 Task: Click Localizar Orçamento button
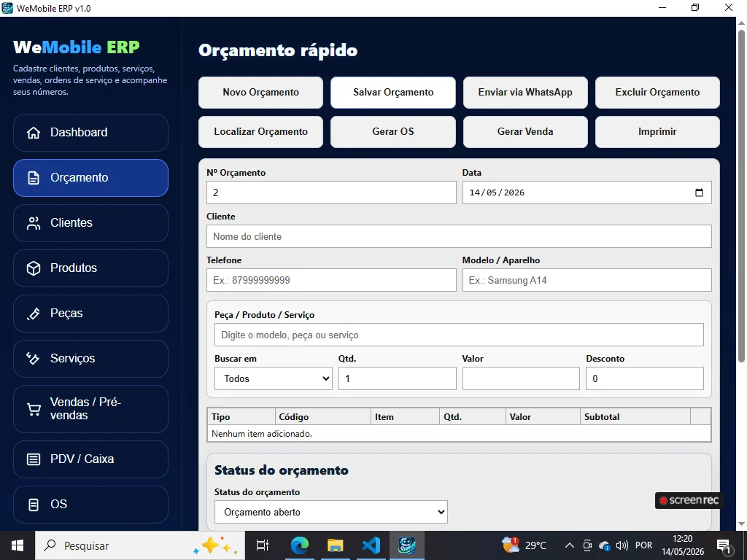pyautogui.click(x=260, y=132)
